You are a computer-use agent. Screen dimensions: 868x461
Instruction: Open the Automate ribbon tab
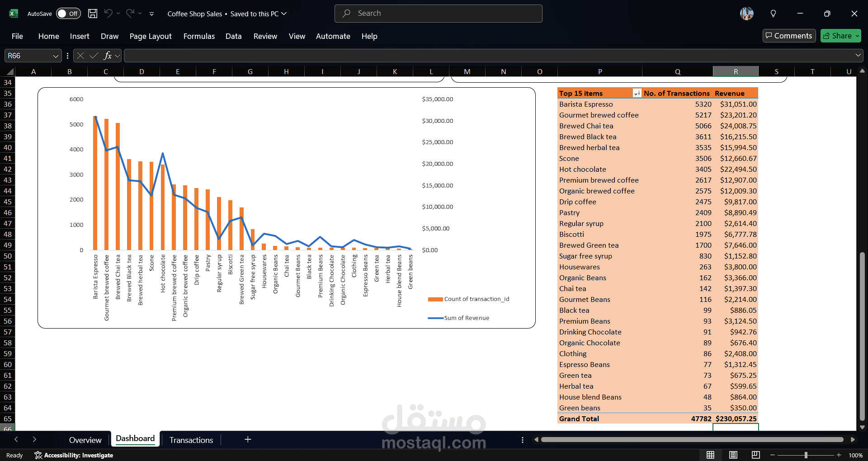333,36
